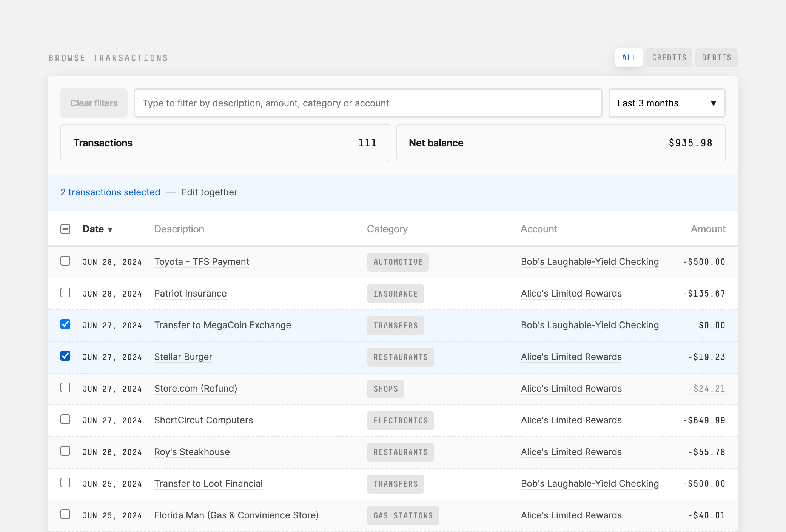Open the Patriot Insurance transaction
Viewport: 786px width, 532px height.
click(x=191, y=294)
